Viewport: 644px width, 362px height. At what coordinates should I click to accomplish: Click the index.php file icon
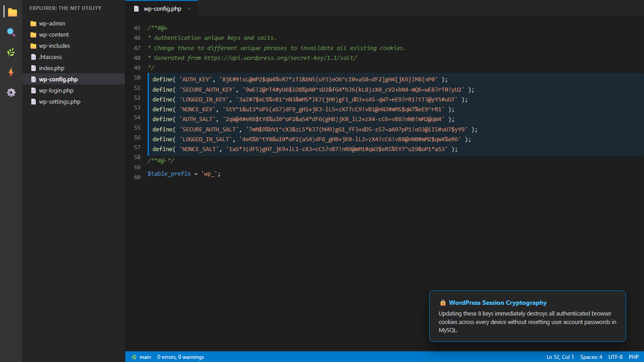[33, 68]
